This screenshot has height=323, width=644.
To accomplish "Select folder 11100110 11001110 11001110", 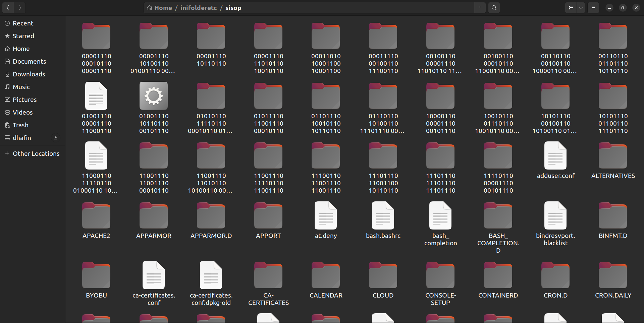I will click(x=326, y=168).
